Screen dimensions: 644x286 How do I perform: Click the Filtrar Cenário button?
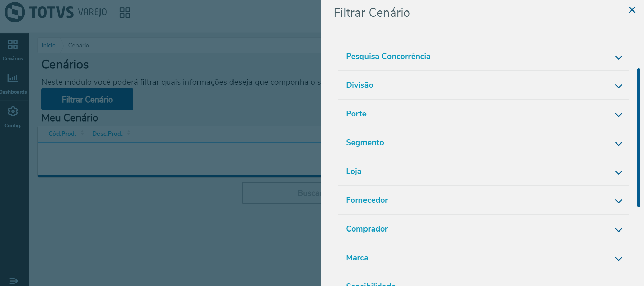(87, 100)
